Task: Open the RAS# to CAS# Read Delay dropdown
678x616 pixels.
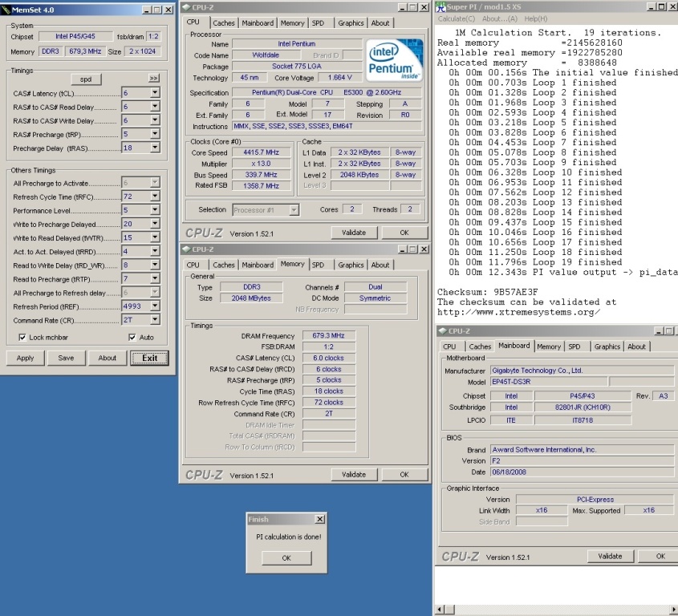Action: 155,107
